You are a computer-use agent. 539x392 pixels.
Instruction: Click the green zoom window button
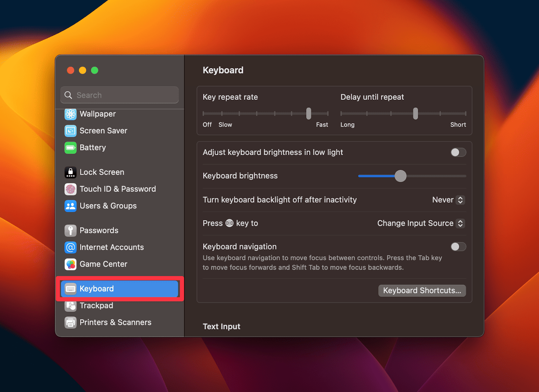95,70
